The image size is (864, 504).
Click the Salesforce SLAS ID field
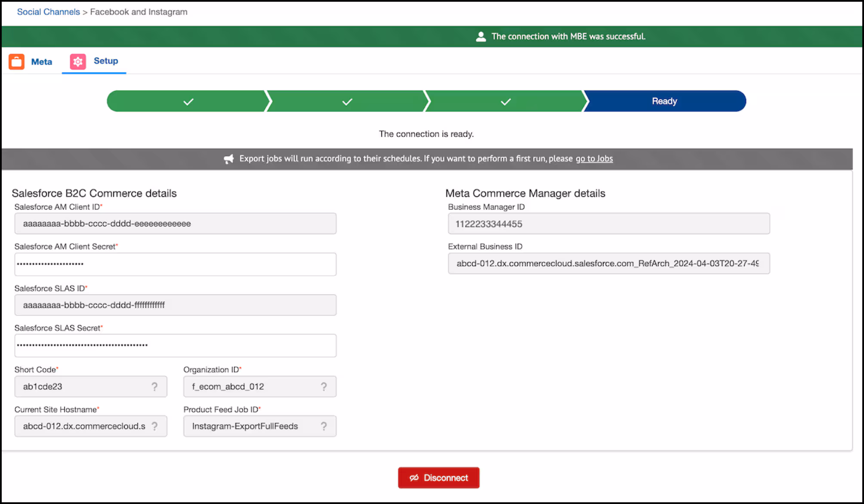pos(176,305)
